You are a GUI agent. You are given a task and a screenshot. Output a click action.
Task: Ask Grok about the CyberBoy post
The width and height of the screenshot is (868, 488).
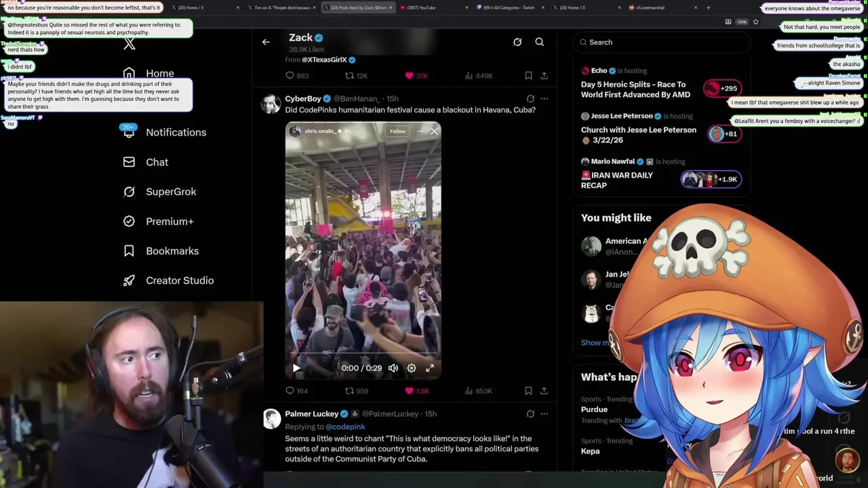click(530, 99)
